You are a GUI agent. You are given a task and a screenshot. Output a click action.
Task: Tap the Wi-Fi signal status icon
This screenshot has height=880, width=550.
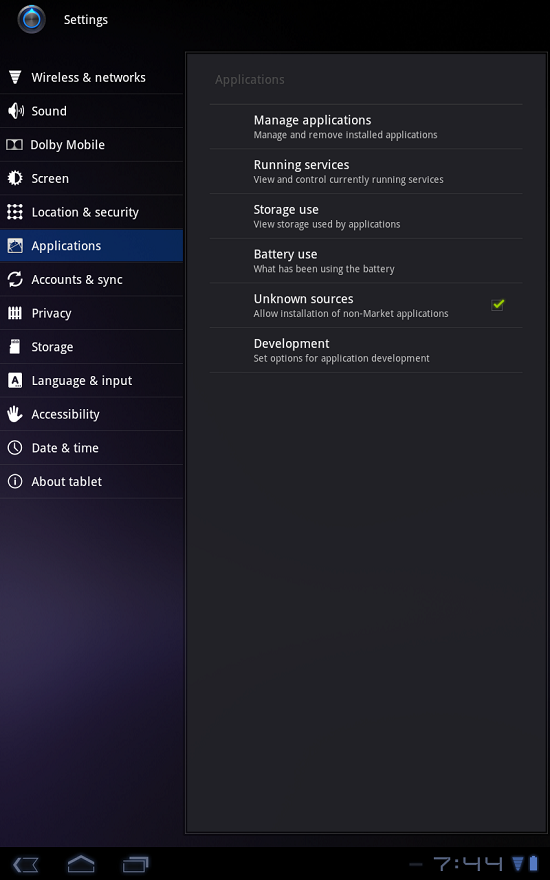tap(518, 864)
